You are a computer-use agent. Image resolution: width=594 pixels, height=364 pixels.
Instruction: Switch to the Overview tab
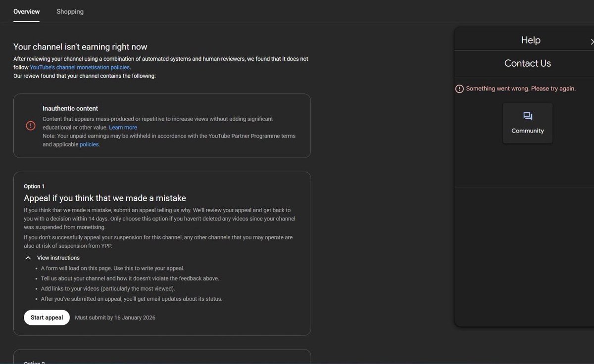click(x=27, y=11)
